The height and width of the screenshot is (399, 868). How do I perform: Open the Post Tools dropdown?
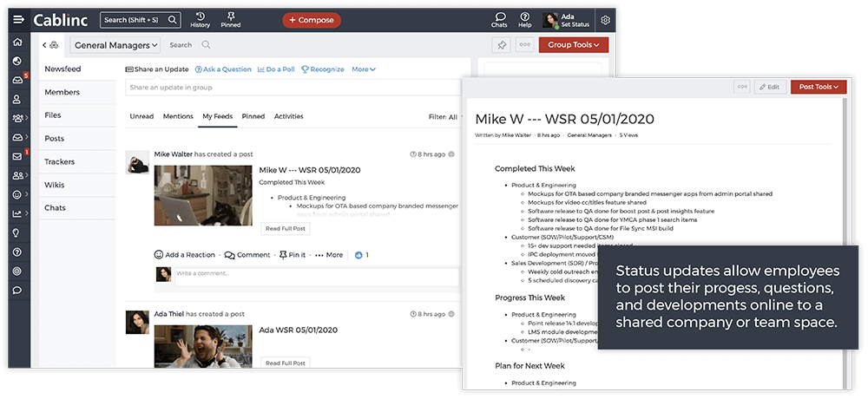(819, 87)
